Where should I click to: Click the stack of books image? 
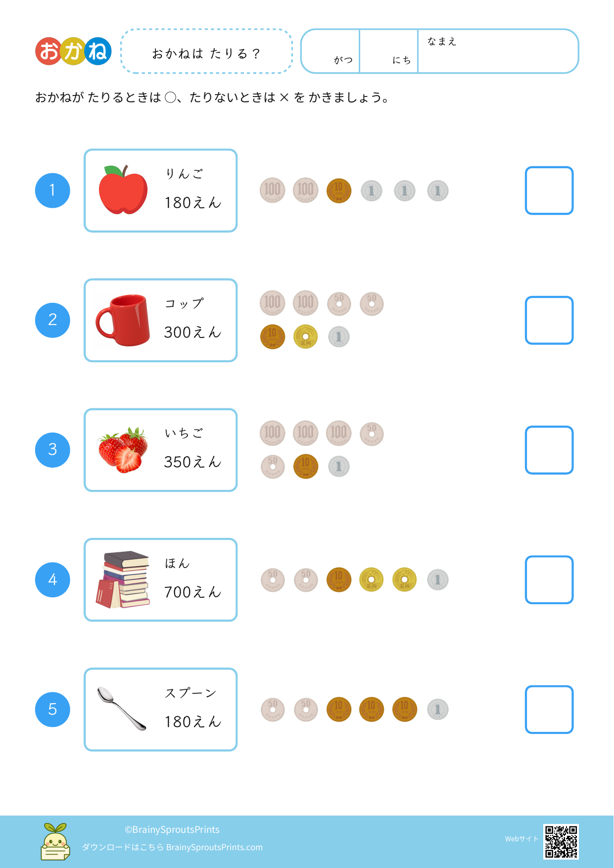pos(124,579)
